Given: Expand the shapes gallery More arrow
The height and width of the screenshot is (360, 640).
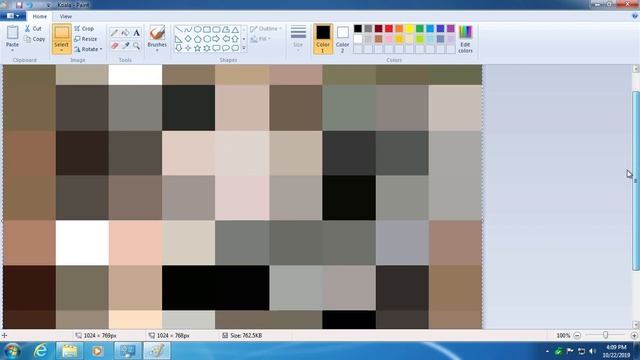Looking at the screenshot, I should point(244,48).
